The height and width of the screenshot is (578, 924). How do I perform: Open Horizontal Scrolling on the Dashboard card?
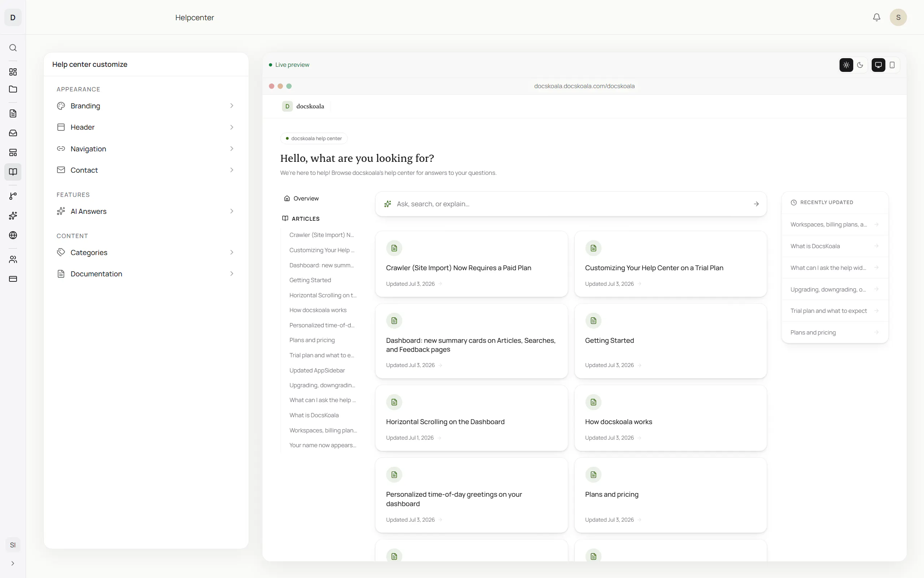click(471, 418)
